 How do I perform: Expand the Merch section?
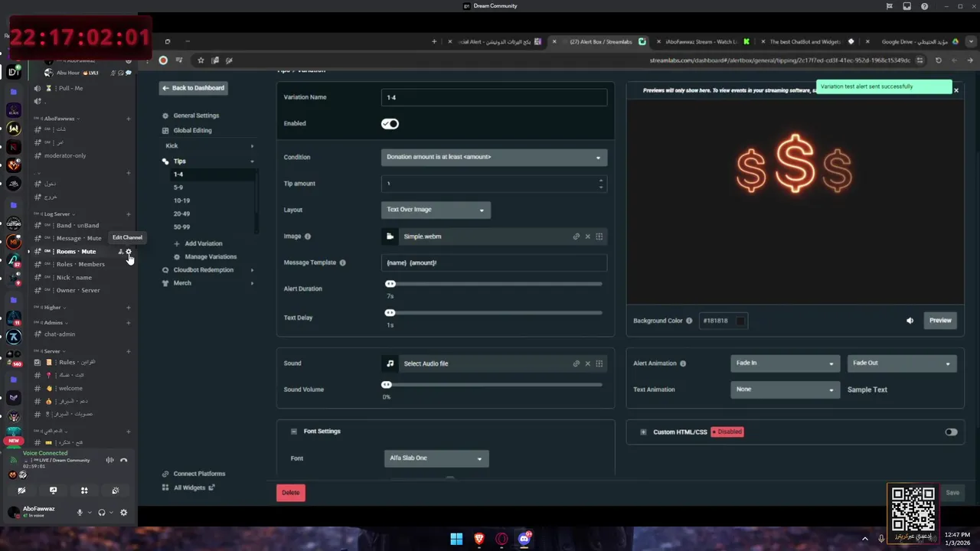209,283
